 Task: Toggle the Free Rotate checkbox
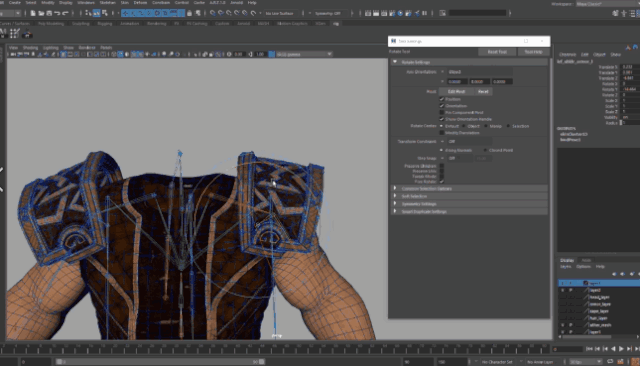[x=442, y=182]
